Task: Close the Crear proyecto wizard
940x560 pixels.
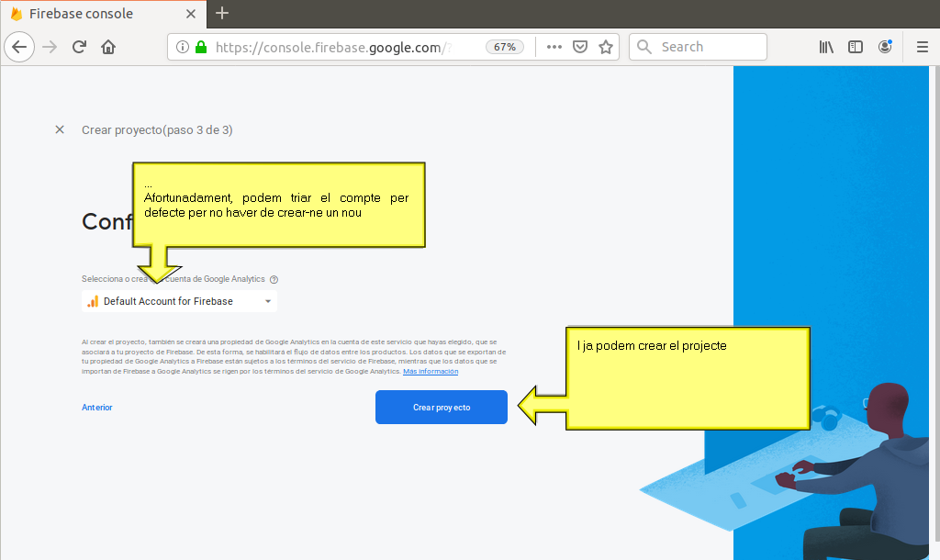Action: click(x=60, y=129)
